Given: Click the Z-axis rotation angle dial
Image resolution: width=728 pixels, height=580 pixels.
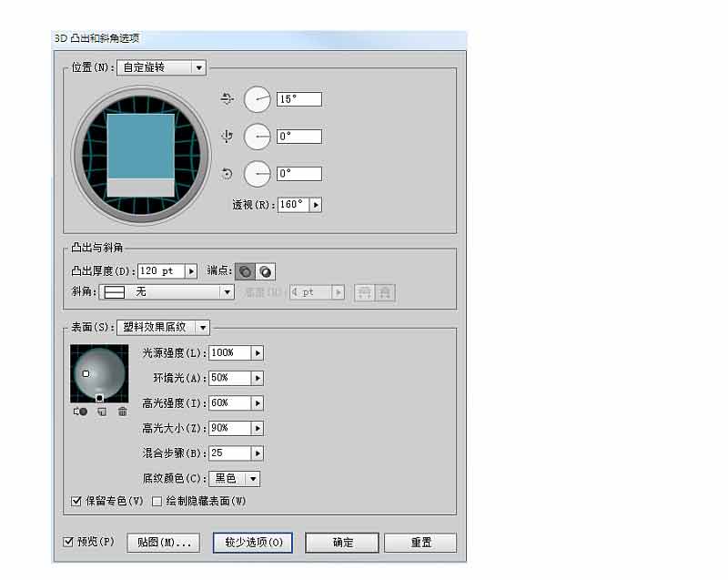Looking at the screenshot, I should tap(258, 174).
